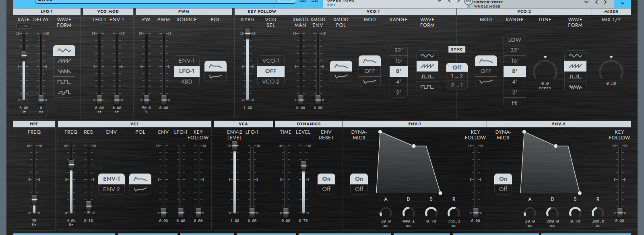Select KBD as PWM source

pos(187,82)
